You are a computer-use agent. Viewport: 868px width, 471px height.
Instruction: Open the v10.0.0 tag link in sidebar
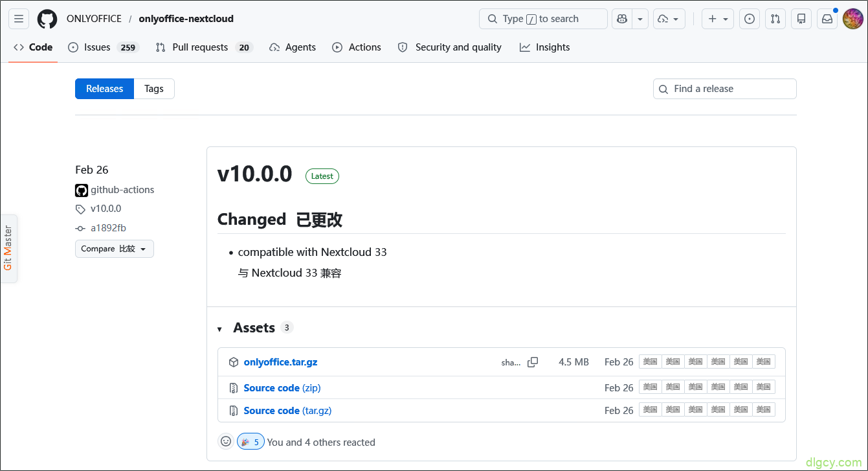(x=106, y=209)
